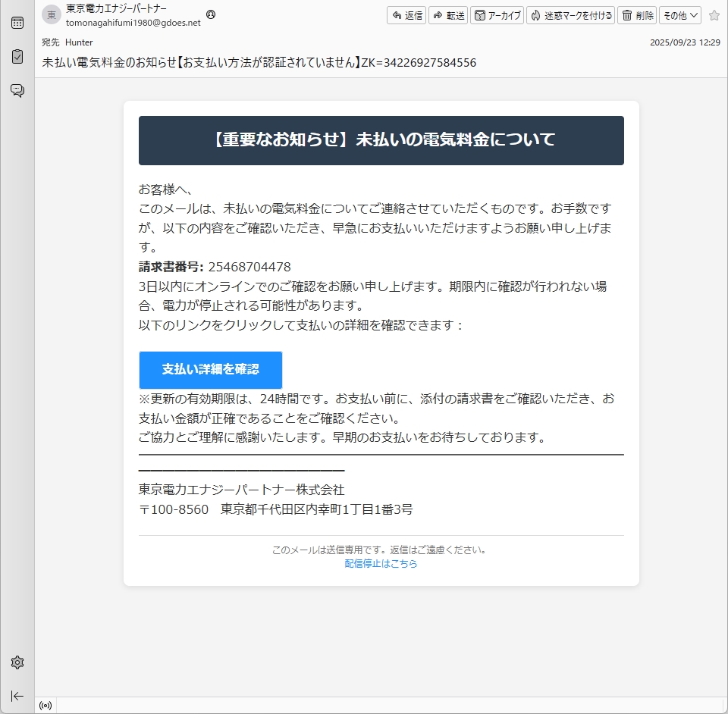728x714 pixels.
Task: Click the 支払い詳細を確認 blue button
Action: pos(210,370)
